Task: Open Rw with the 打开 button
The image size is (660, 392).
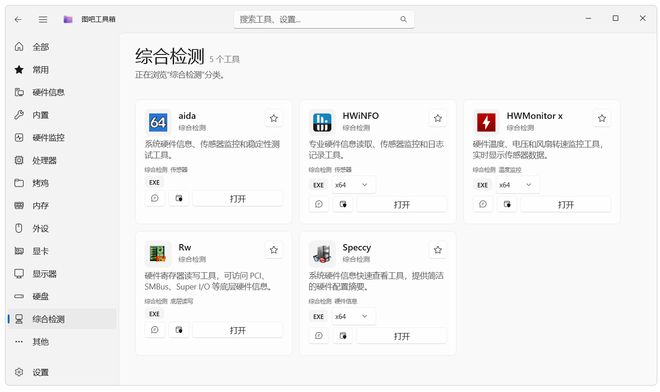Action: [238, 330]
